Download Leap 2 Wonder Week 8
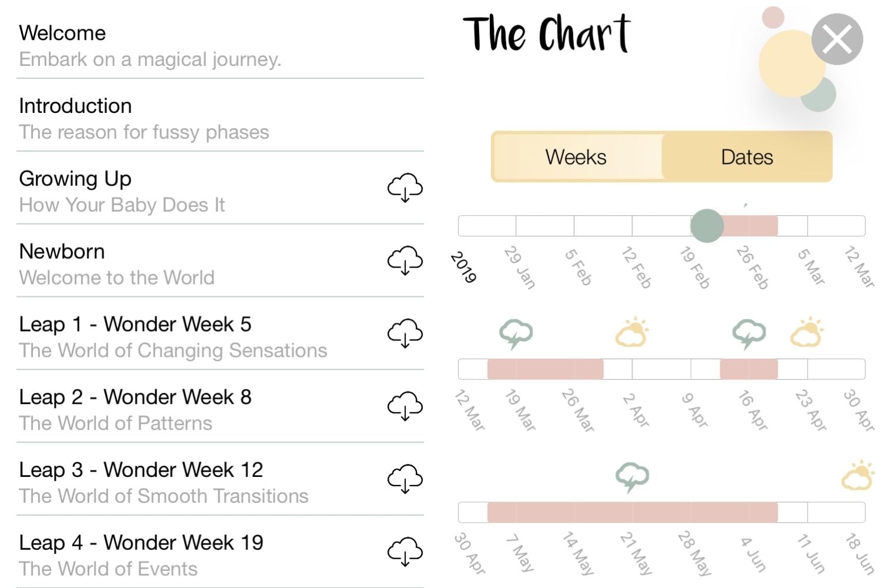This screenshot has height=588, width=882. pos(405,406)
